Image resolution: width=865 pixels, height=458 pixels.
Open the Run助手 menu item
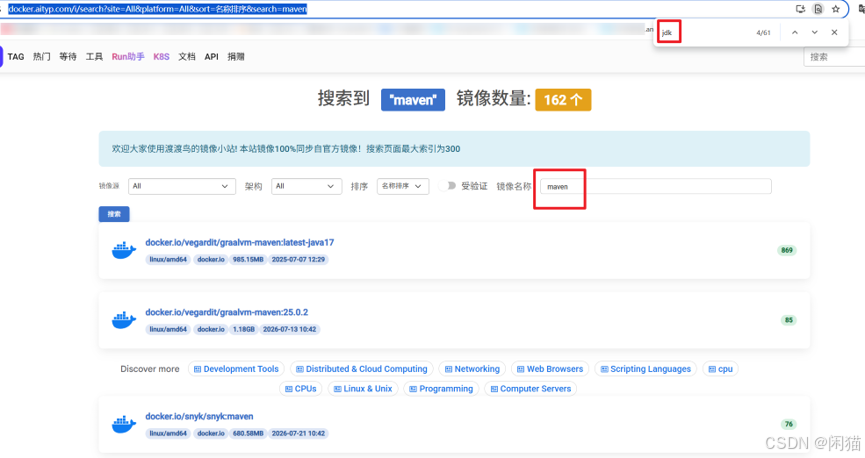(128, 57)
